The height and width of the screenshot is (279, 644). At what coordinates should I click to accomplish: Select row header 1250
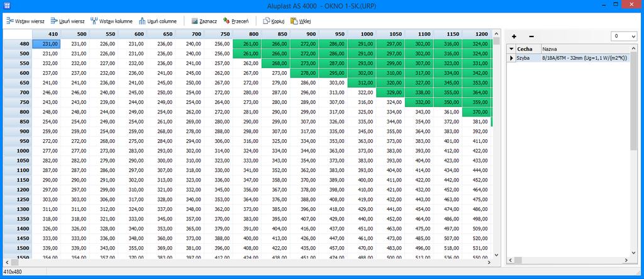18,200
